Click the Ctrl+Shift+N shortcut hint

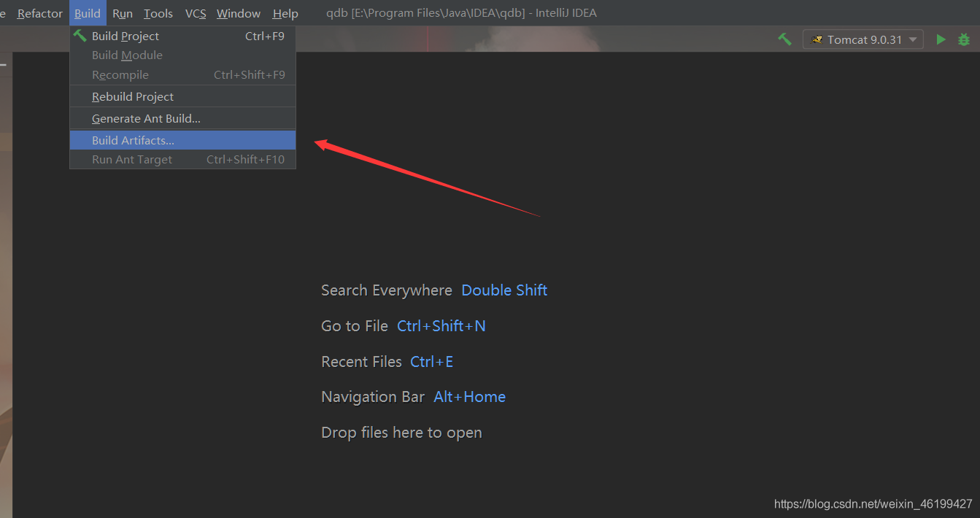click(x=441, y=326)
